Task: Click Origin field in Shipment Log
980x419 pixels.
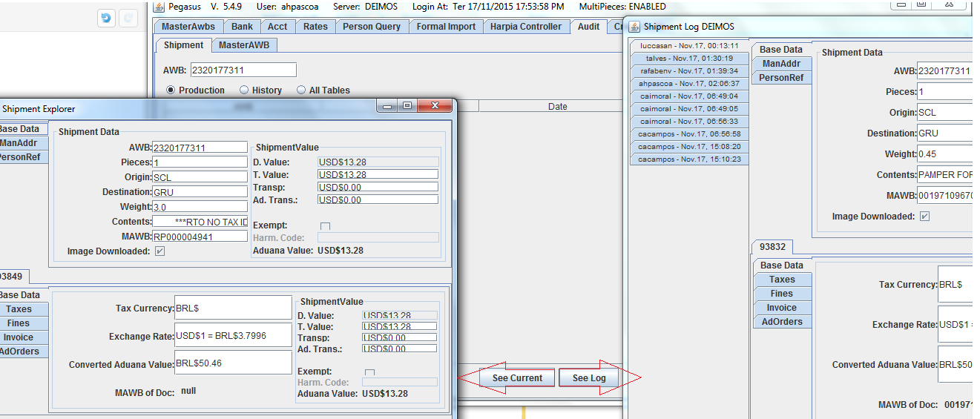Action: click(947, 113)
